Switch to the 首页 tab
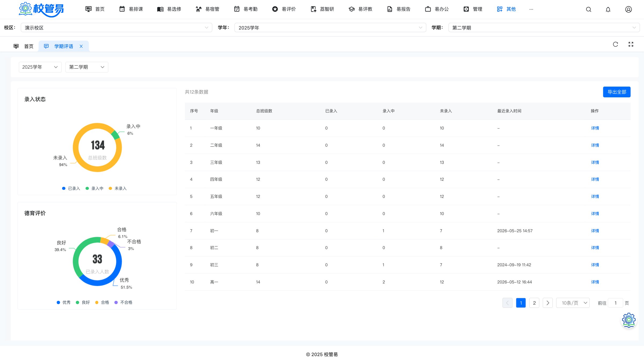The image size is (644, 362). [x=24, y=46]
